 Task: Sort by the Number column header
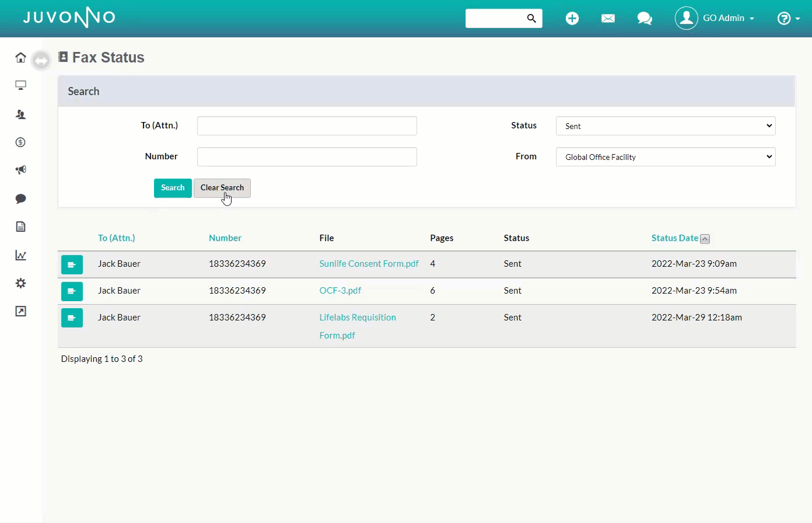point(225,238)
